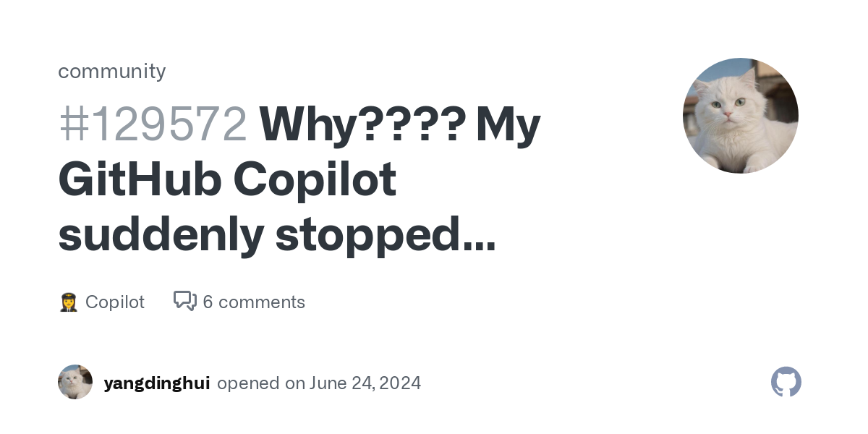The width and height of the screenshot is (868, 434).
Task: Open the yangdinghui username link
Action: pos(157,383)
